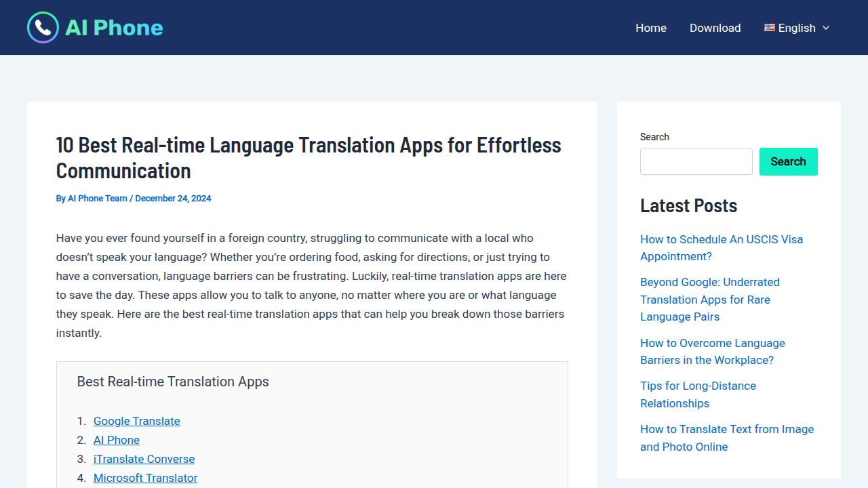Click the green Search button
Screen dimensions: 868x488
(x=788, y=161)
